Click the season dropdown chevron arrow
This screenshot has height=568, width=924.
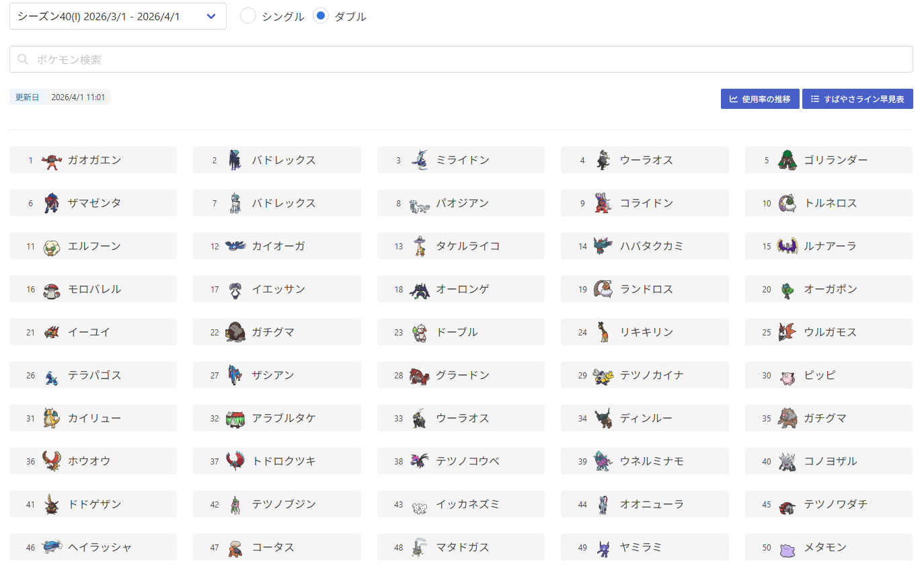tap(211, 16)
